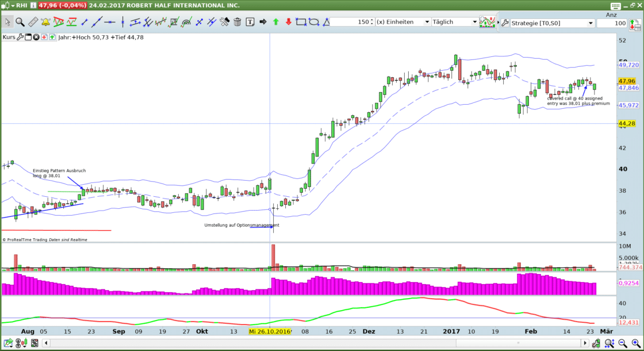Screen dimensions: 644x351
Task: Open the alert bell tool
Action: (45, 22)
